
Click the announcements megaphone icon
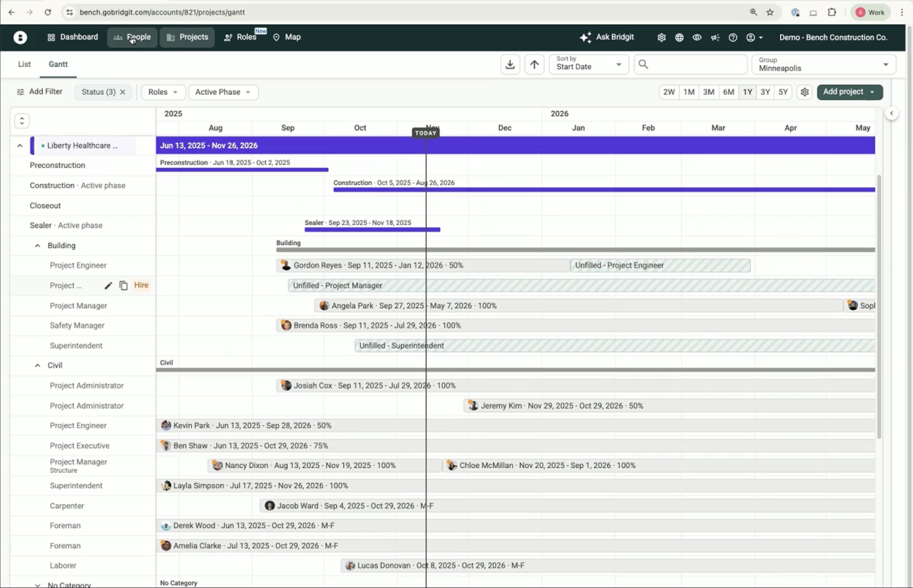point(715,37)
